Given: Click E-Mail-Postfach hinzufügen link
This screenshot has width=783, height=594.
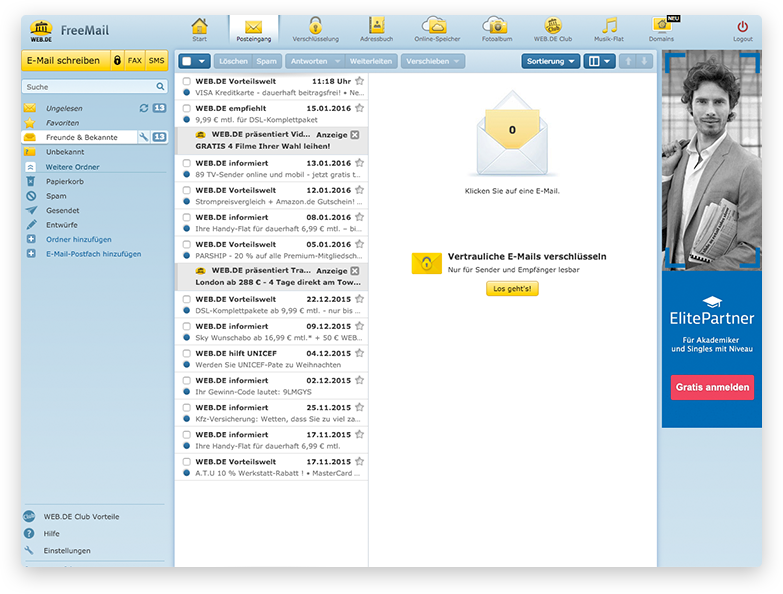Looking at the screenshot, I should pyautogui.click(x=93, y=254).
